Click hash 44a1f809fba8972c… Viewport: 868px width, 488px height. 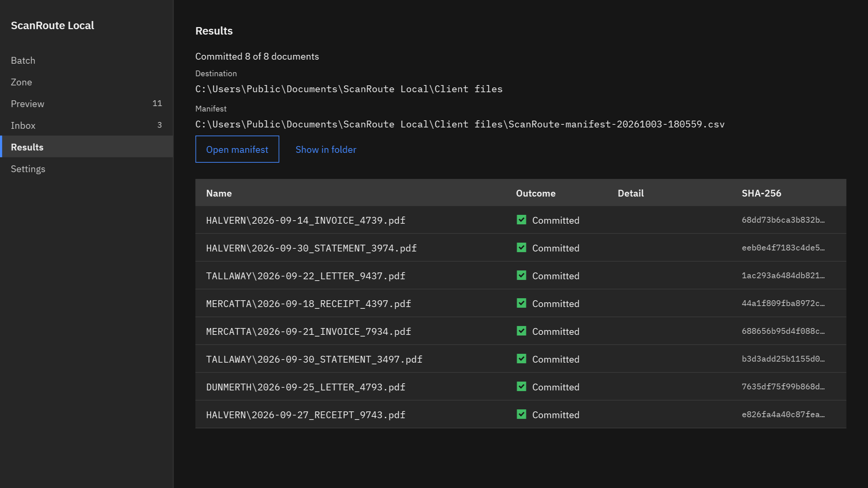coord(783,303)
